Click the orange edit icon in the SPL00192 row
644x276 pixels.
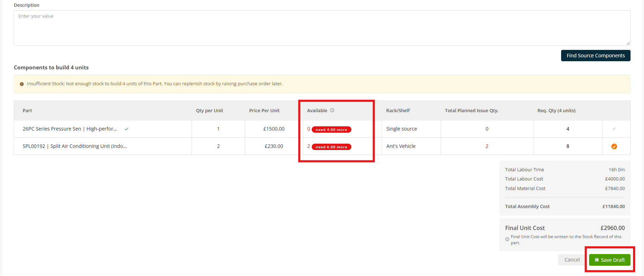pyautogui.click(x=614, y=146)
